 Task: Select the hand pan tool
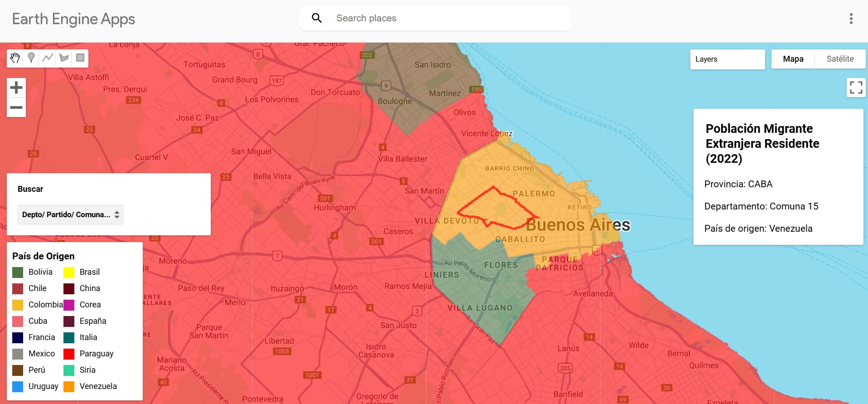click(x=15, y=58)
